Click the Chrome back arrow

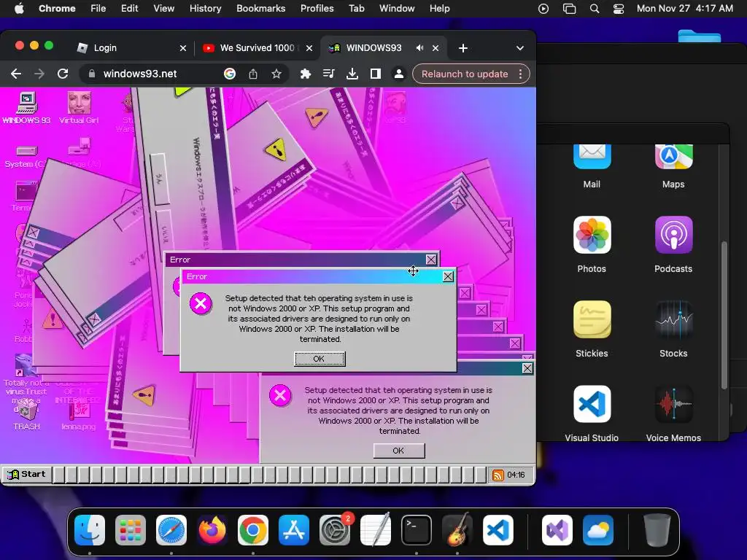tap(16, 74)
